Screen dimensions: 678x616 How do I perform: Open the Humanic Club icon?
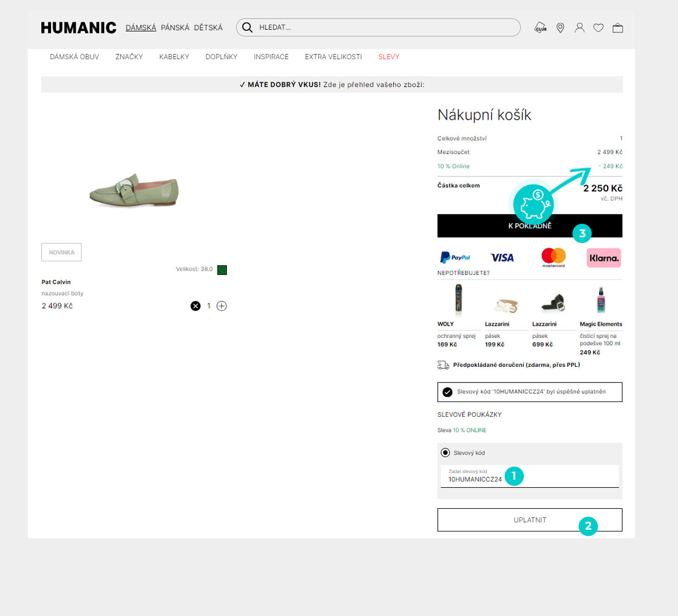541,28
